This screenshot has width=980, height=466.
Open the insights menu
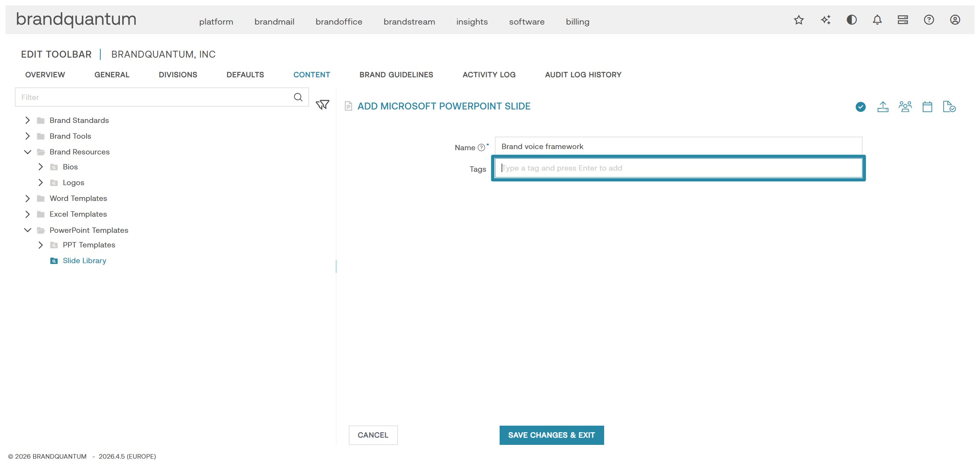(x=472, y=22)
